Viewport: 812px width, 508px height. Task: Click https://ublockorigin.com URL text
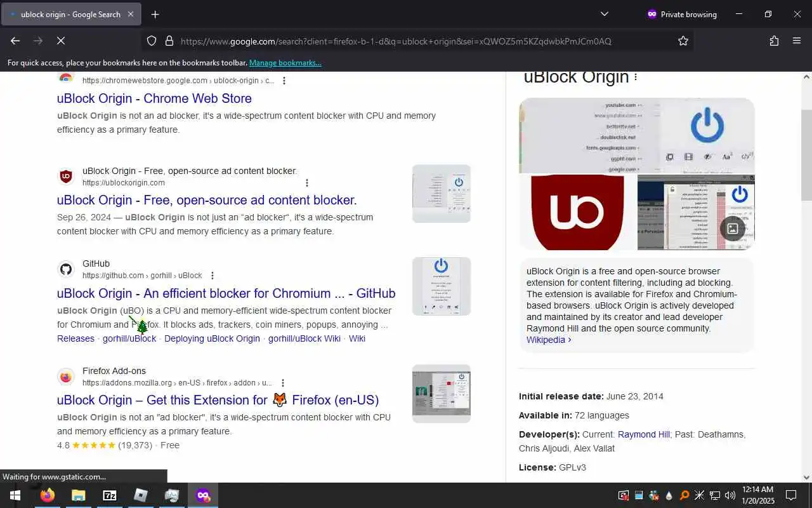point(124,183)
